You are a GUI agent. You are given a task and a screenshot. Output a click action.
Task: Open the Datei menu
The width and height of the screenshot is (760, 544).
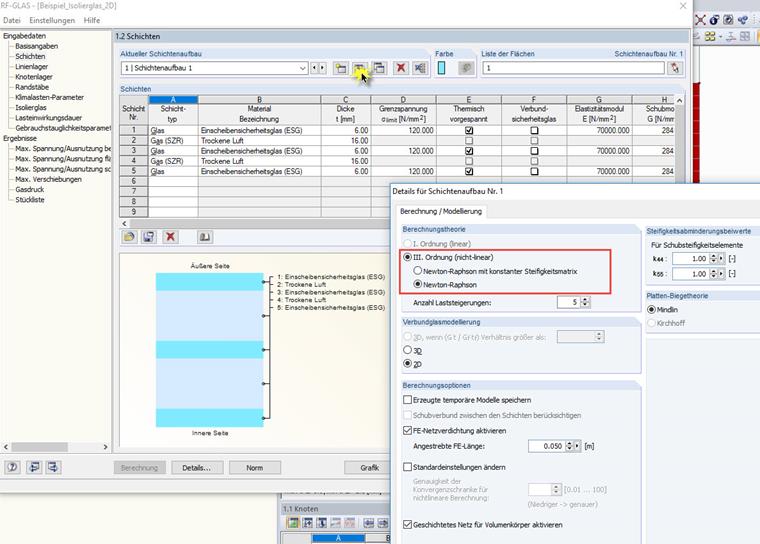tap(12, 20)
